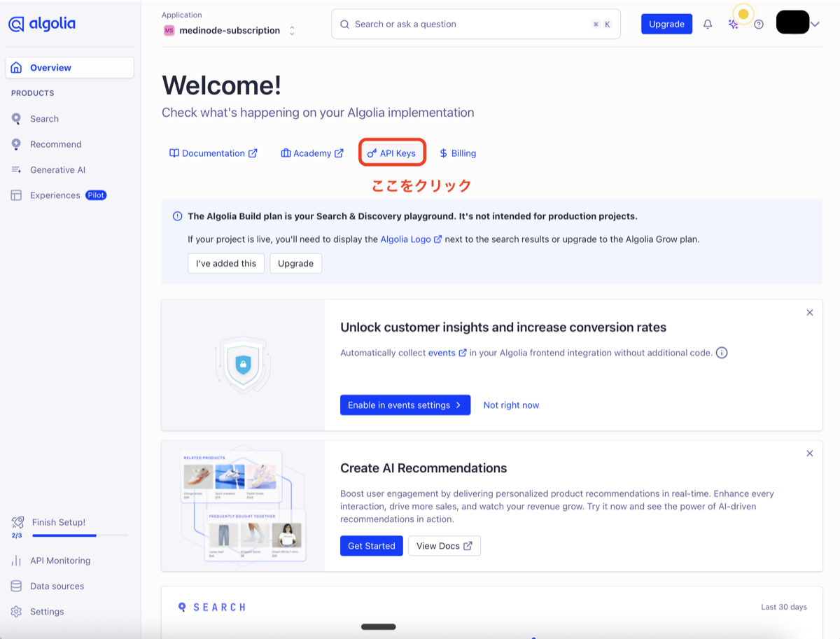
Task: Click Enable in events settings button
Action: 405,405
